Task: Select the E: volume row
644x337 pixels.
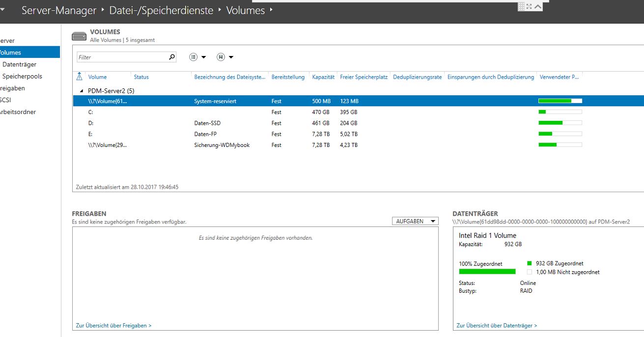Action: [358, 134]
